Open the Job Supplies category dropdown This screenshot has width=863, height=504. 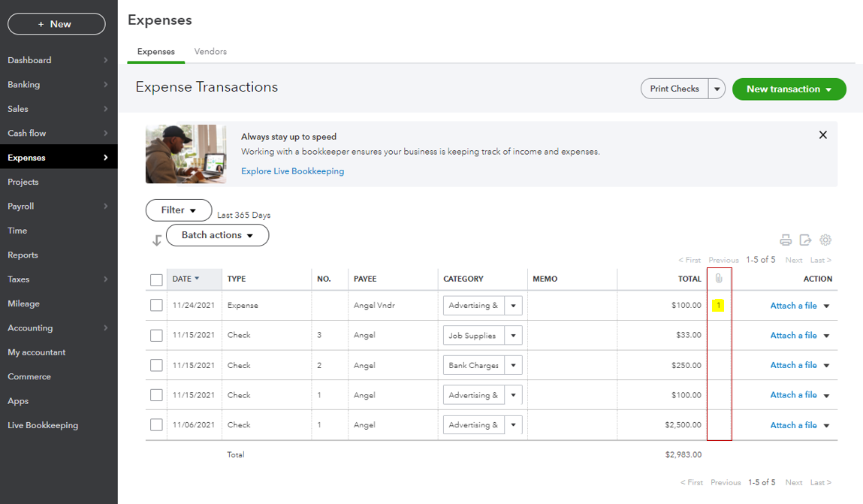point(513,336)
